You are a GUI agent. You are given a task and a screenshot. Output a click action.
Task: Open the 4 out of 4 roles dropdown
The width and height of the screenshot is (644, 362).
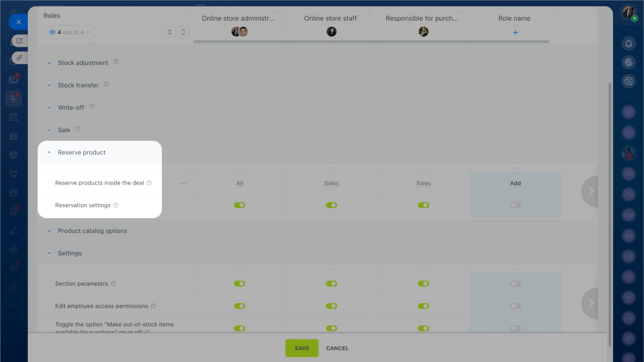[x=70, y=32]
